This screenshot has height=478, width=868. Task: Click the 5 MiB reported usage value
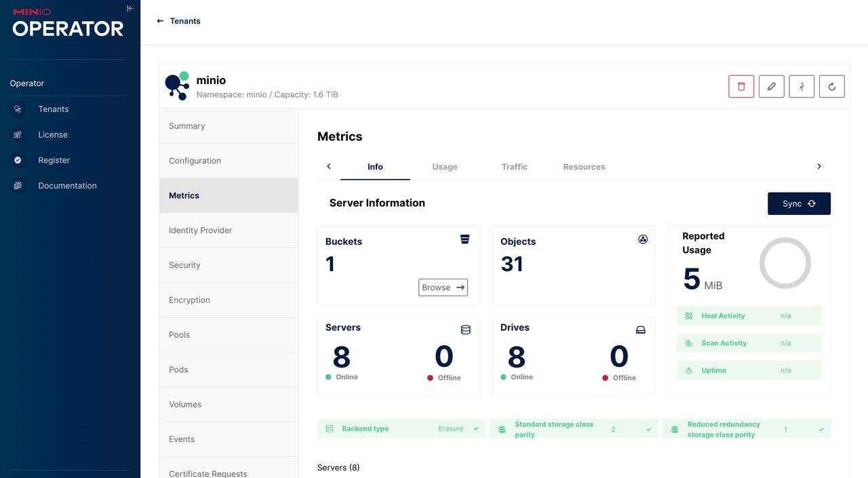tap(703, 279)
